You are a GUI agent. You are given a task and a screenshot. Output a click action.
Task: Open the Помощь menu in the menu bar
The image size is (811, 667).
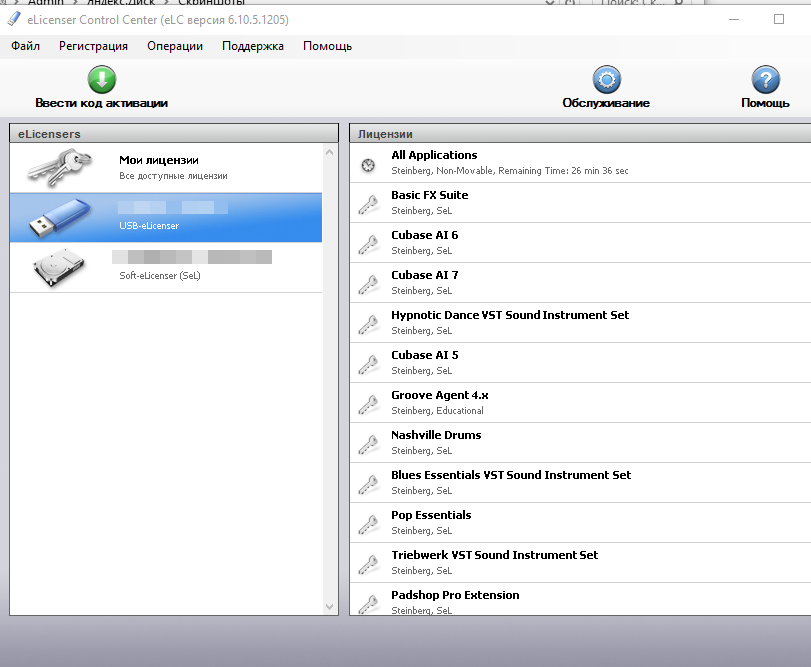pos(327,46)
